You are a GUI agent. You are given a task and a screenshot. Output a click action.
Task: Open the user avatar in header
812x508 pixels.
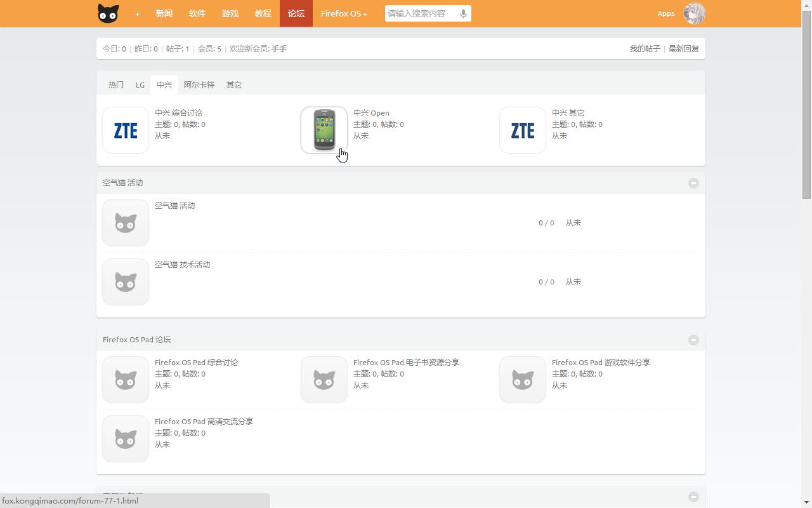[694, 13]
